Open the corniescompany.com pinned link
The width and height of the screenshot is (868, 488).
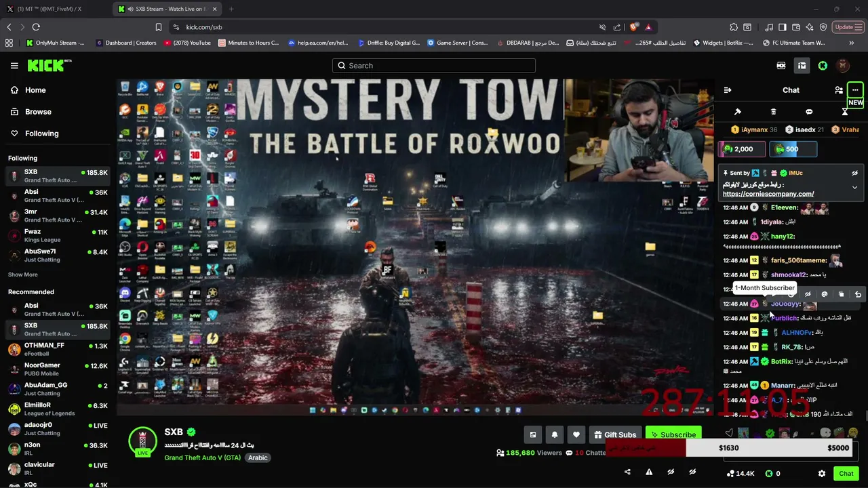[768, 194]
